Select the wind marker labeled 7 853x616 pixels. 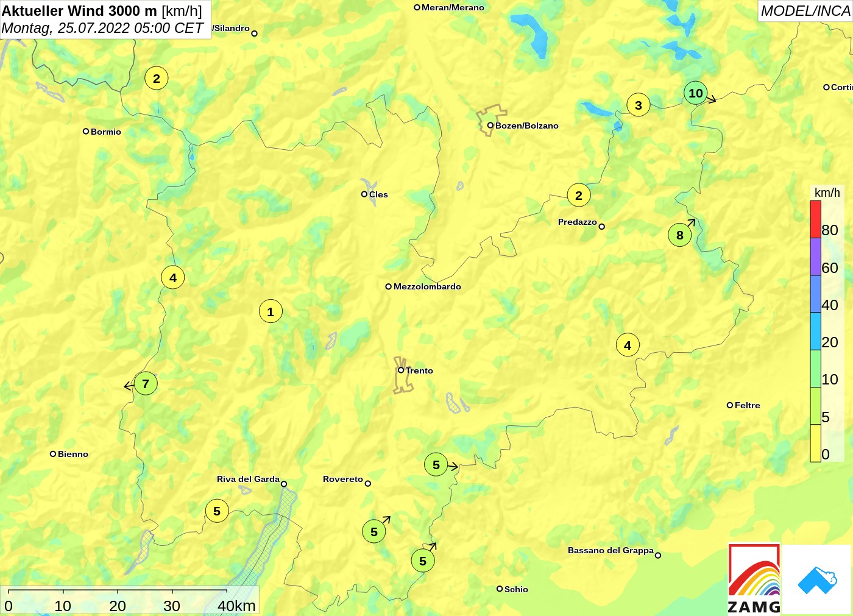tap(146, 383)
